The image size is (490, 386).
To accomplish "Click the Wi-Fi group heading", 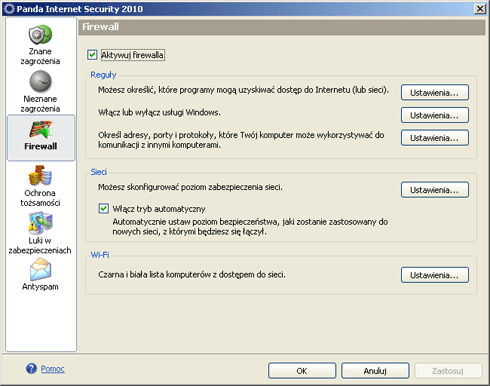I will click(x=100, y=255).
